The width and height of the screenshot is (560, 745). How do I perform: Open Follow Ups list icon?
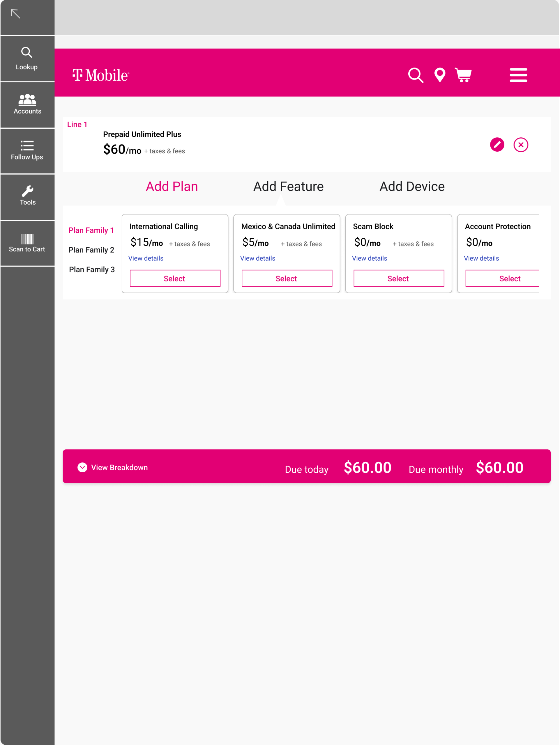[x=27, y=146]
